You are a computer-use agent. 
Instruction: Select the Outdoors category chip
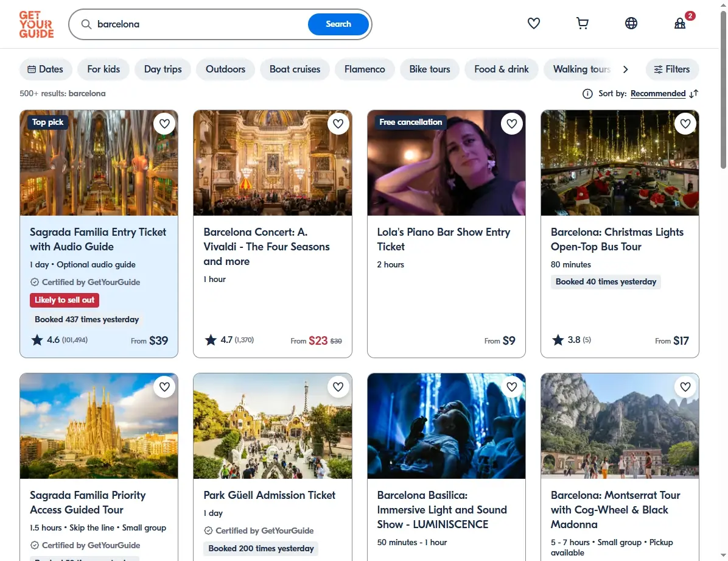click(226, 69)
